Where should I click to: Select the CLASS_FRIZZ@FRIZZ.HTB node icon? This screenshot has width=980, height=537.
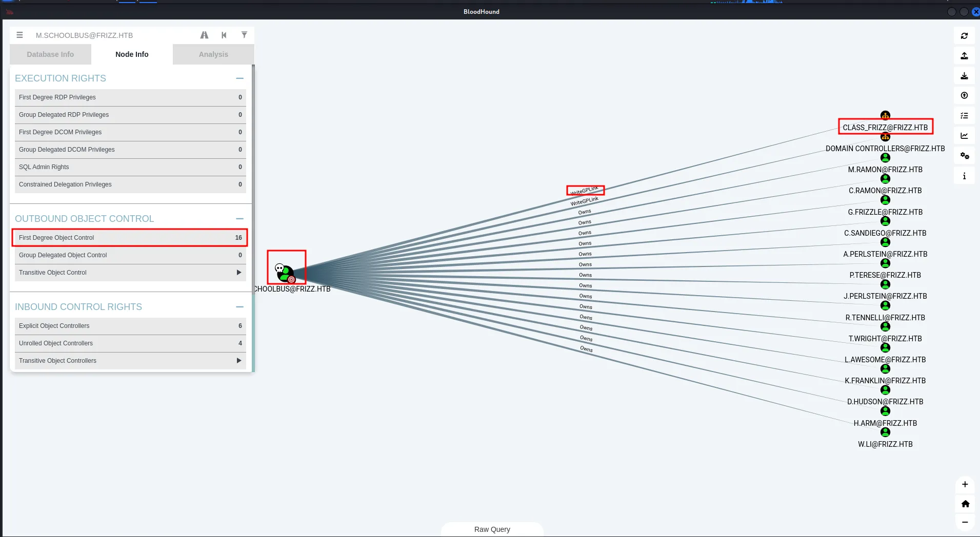(885, 115)
